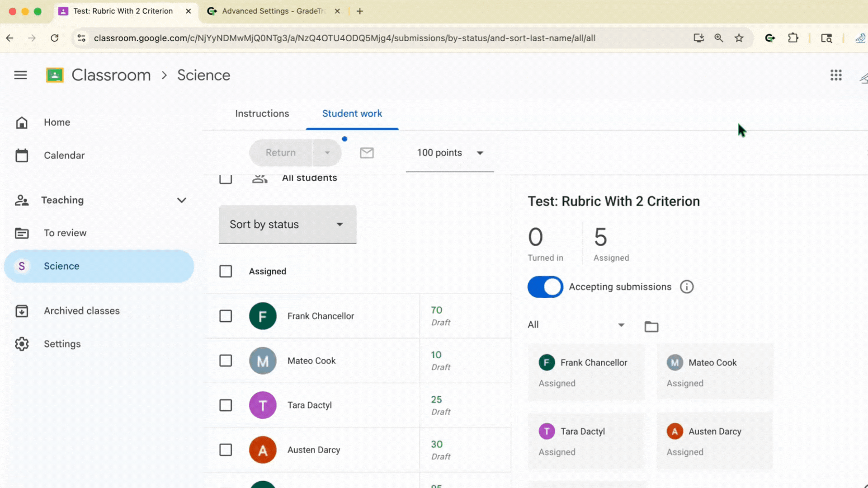Switch to Advanced Settings GradeTransferer tab
The height and width of the screenshot is (488, 868).
point(274,11)
